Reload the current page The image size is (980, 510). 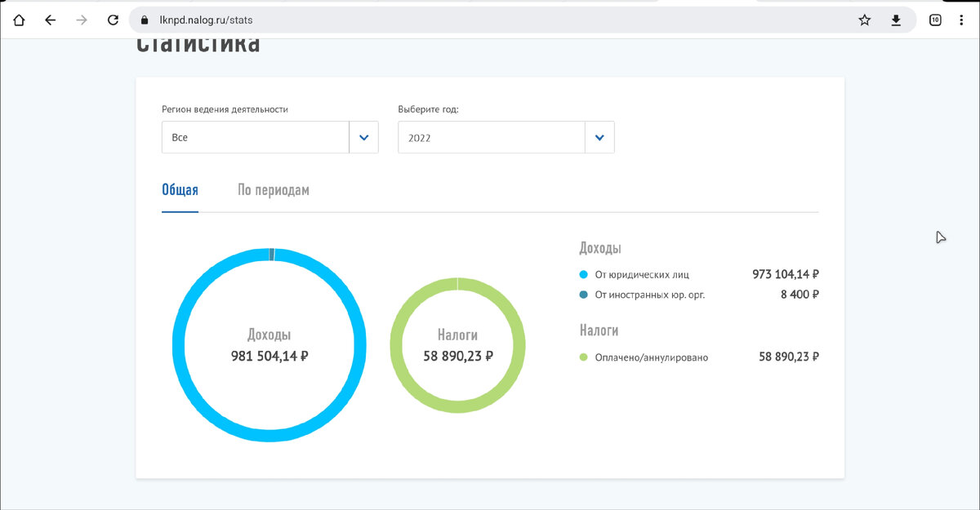pos(113,20)
